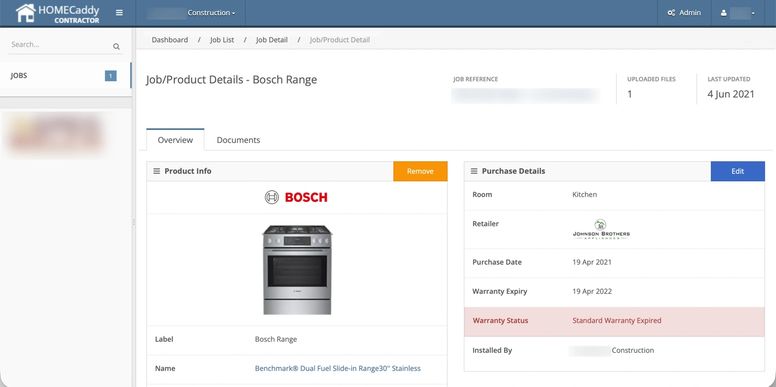Click the 'Purchase Date' row label
Image resolution: width=776 pixels, height=387 pixels.
[497, 262]
